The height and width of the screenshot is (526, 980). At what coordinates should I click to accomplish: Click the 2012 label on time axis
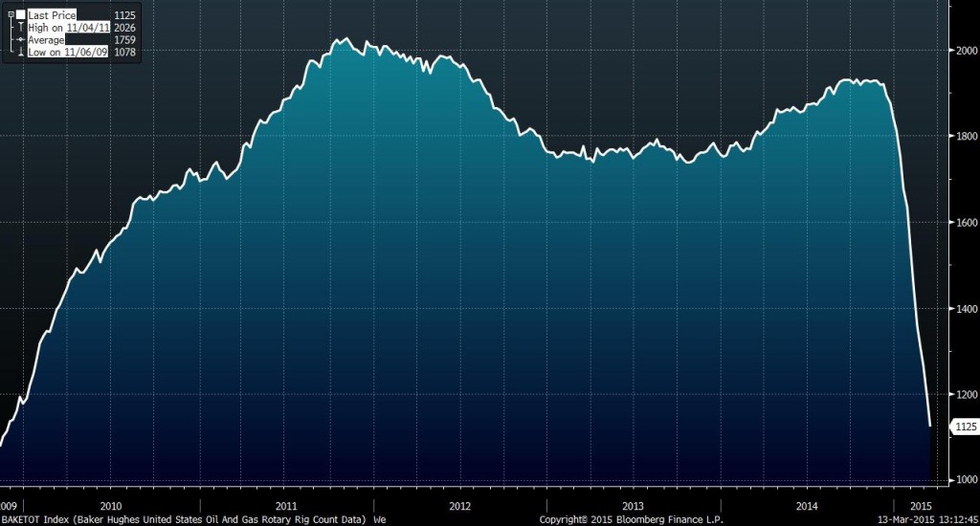click(460, 505)
